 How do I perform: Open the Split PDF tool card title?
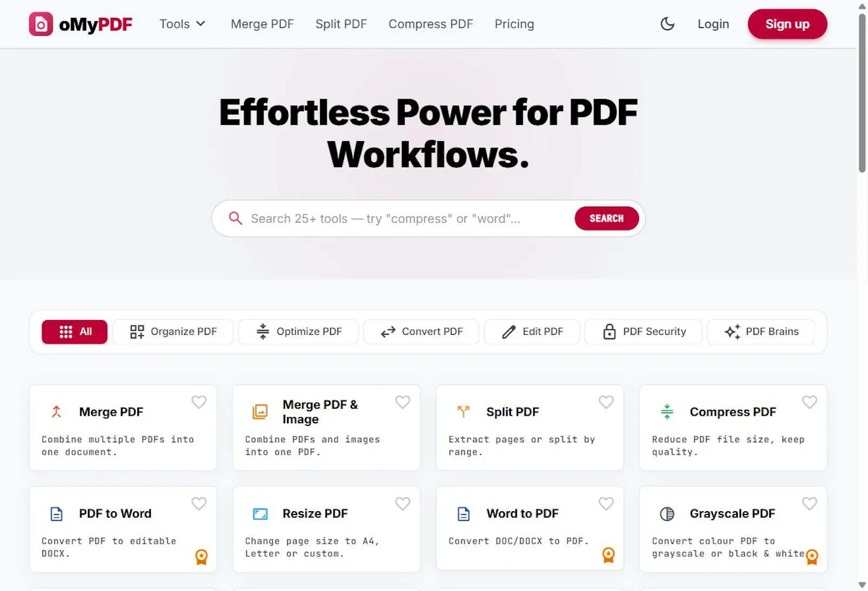pyautogui.click(x=513, y=412)
